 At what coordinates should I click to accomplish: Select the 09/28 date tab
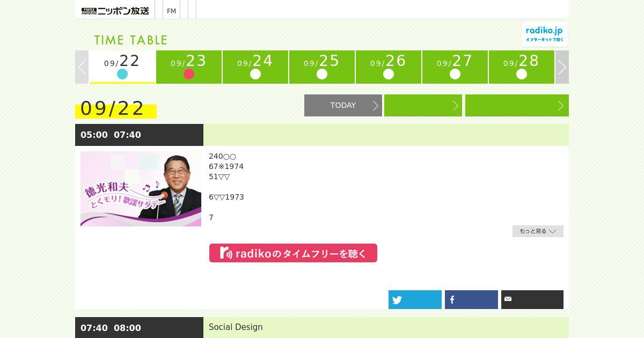pos(522,67)
